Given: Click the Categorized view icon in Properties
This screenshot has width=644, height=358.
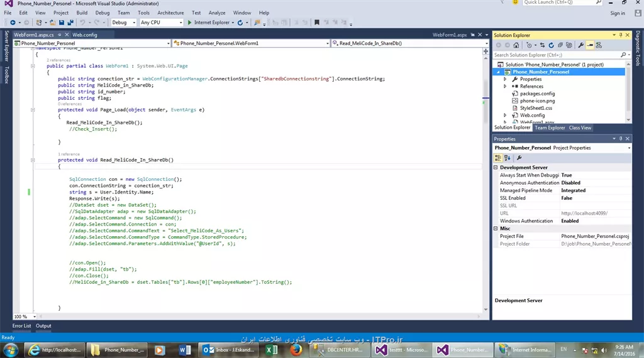Looking at the screenshot, I should click(x=498, y=158).
